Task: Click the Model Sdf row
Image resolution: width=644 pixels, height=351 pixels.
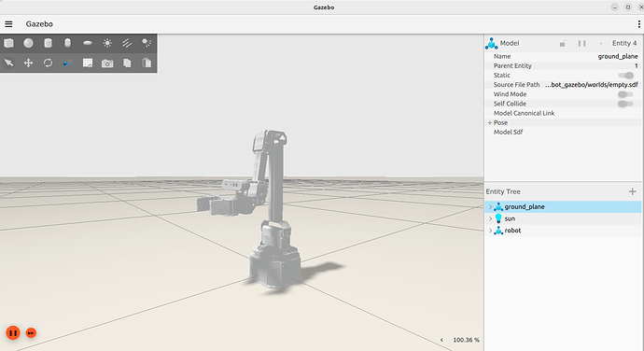Action: coord(563,132)
